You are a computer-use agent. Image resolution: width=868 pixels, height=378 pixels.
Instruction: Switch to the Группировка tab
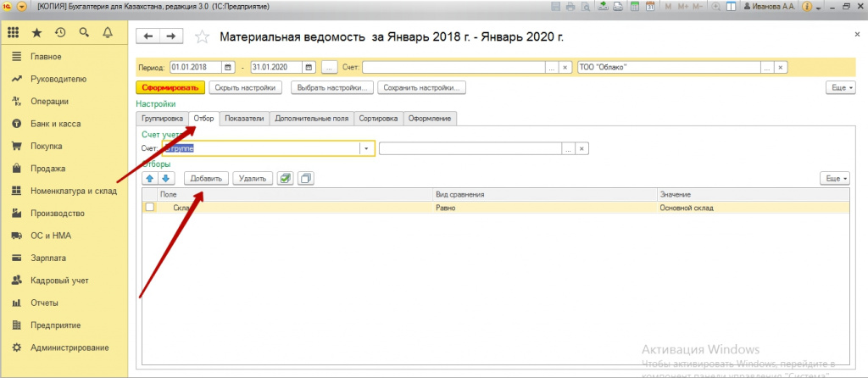point(162,119)
